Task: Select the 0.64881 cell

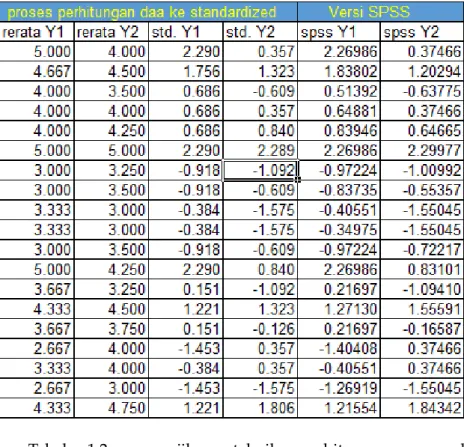Action: (339, 111)
